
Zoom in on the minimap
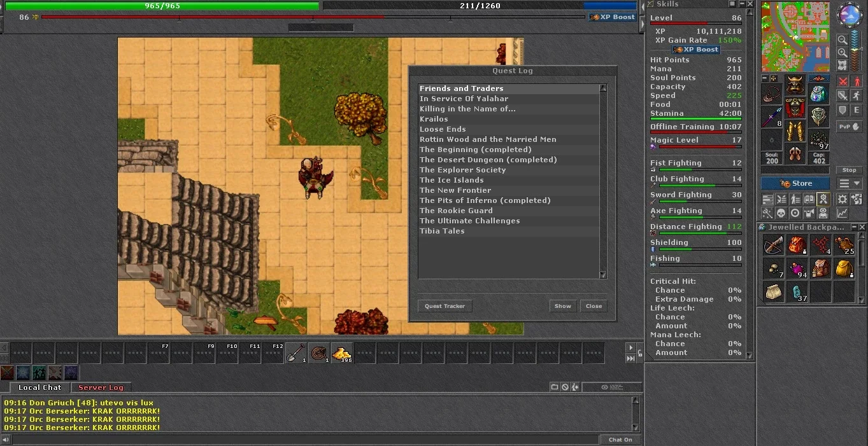pos(843,52)
